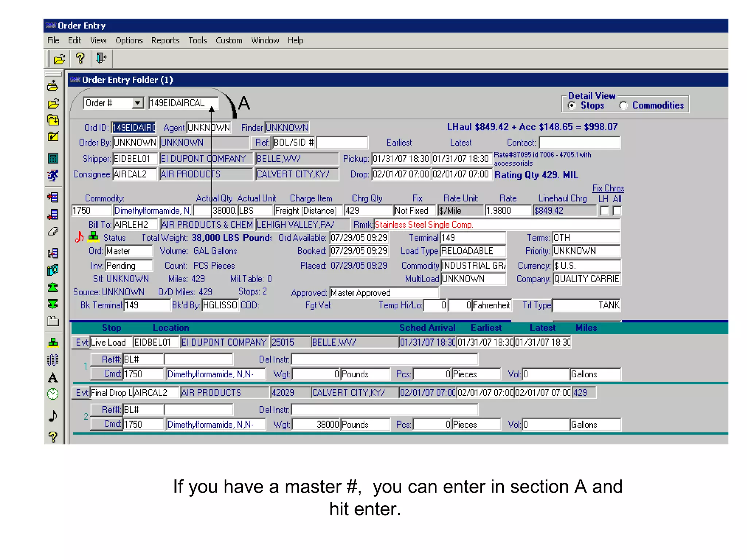Check the All fix charges checkbox
Screen dimensions: 747x560
(617, 211)
